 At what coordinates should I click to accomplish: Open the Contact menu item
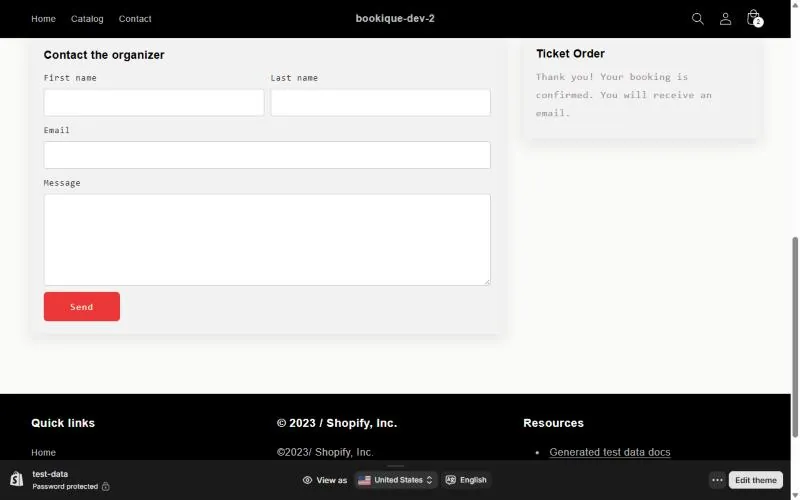135,19
